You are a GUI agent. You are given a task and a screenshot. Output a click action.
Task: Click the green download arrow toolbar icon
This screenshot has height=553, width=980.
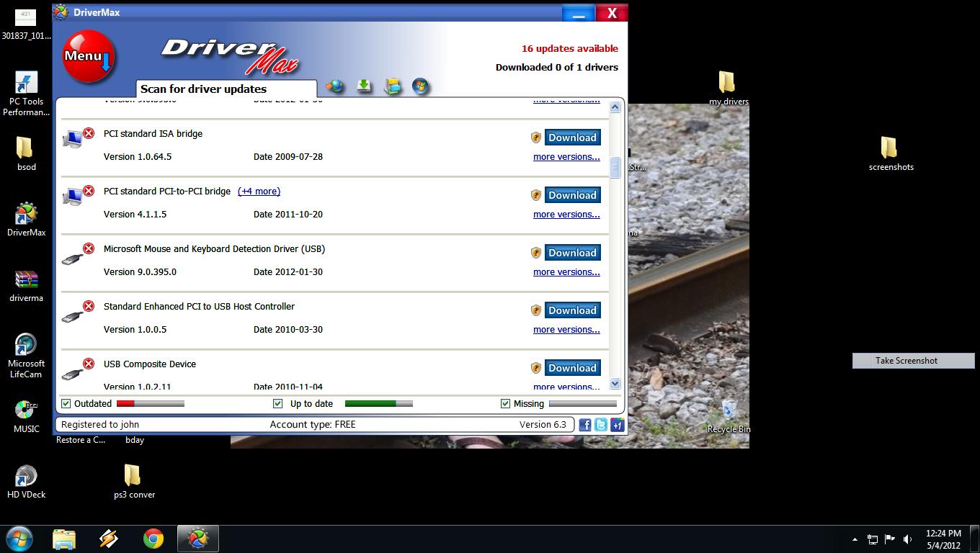364,86
